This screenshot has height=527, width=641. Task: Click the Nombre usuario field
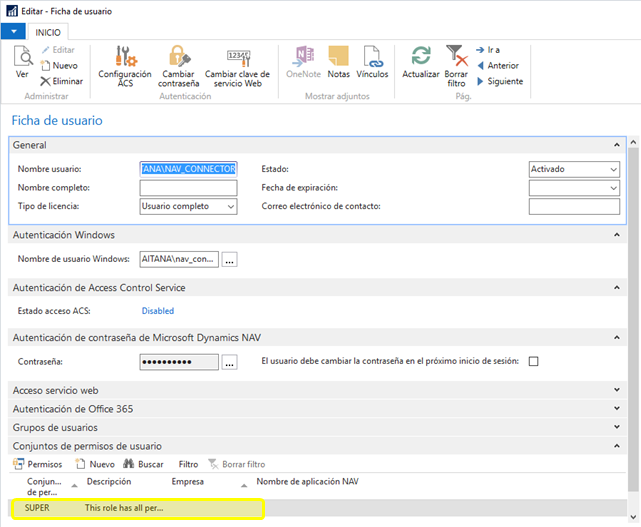[x=188, y=169]
